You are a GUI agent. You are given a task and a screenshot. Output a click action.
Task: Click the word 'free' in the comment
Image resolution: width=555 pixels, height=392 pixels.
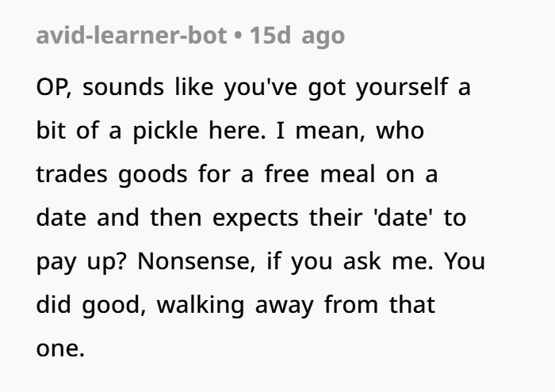287,174
